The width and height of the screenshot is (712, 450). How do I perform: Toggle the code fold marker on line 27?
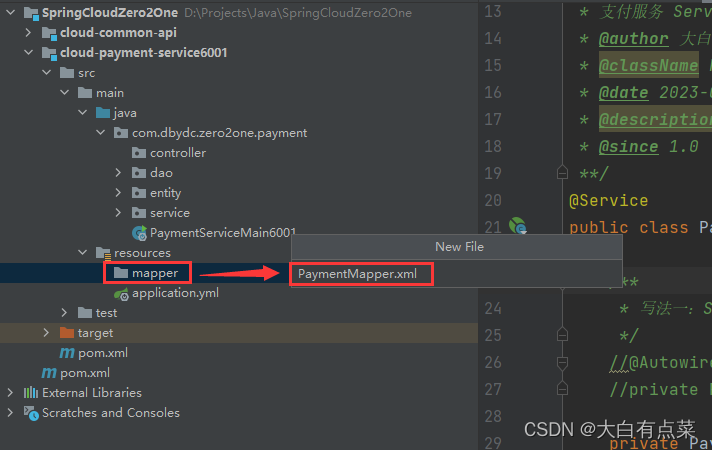[x=562, y=389]
